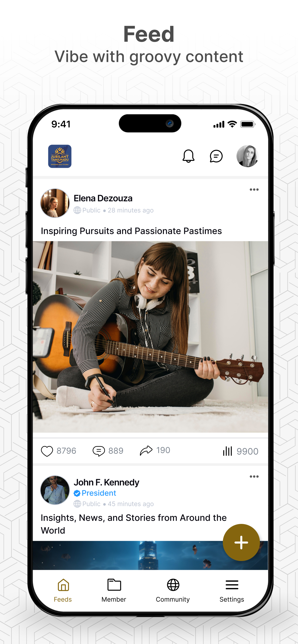
Task: Open more options on John F. Kennedy's post
Action: pos(254,476)
